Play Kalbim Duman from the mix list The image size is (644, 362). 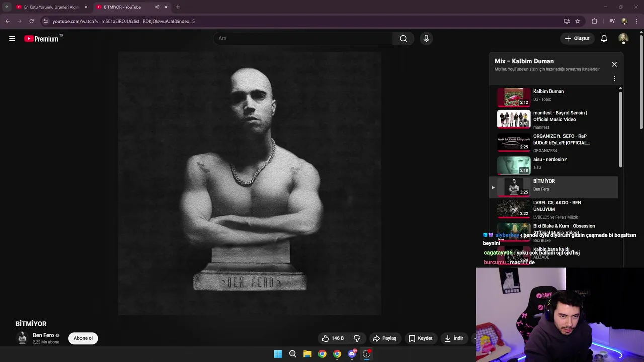(x=553, y=97)
